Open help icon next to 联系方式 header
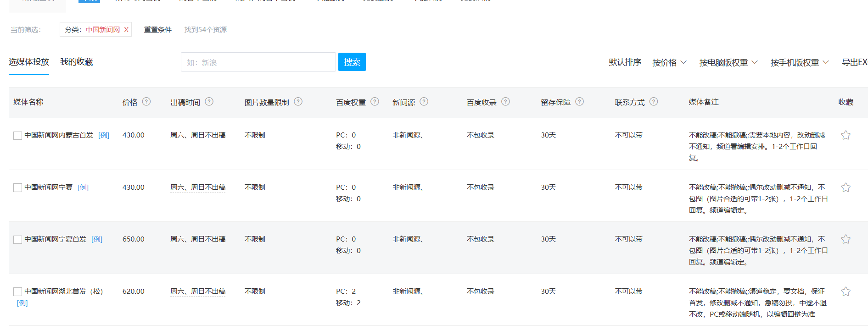Screen dimensions: 868x330 (x=654, y=102)
